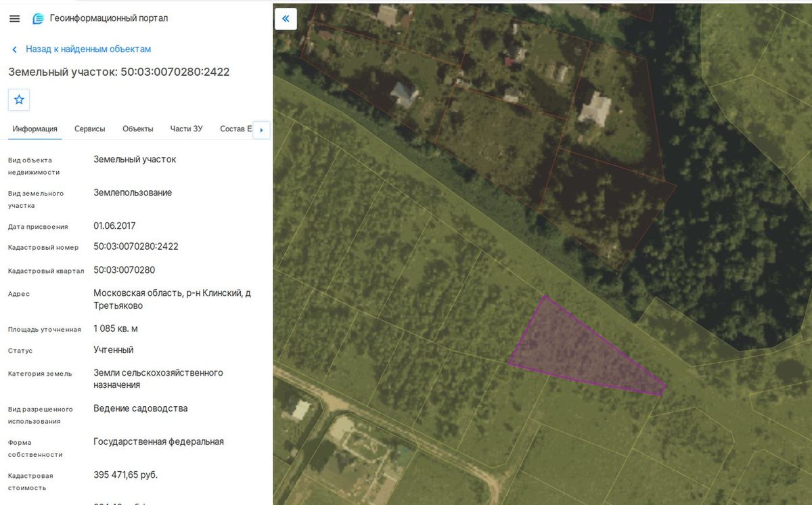Select the heading Земельный участок: 50:03:0070280:2422

click(x=119, y=72)
